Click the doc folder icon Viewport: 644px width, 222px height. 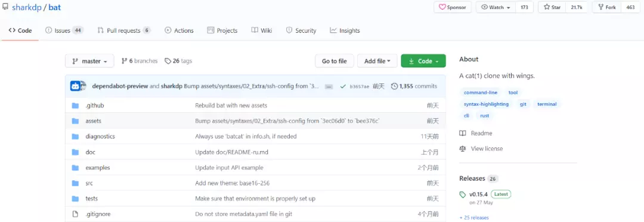pos(75,152)
